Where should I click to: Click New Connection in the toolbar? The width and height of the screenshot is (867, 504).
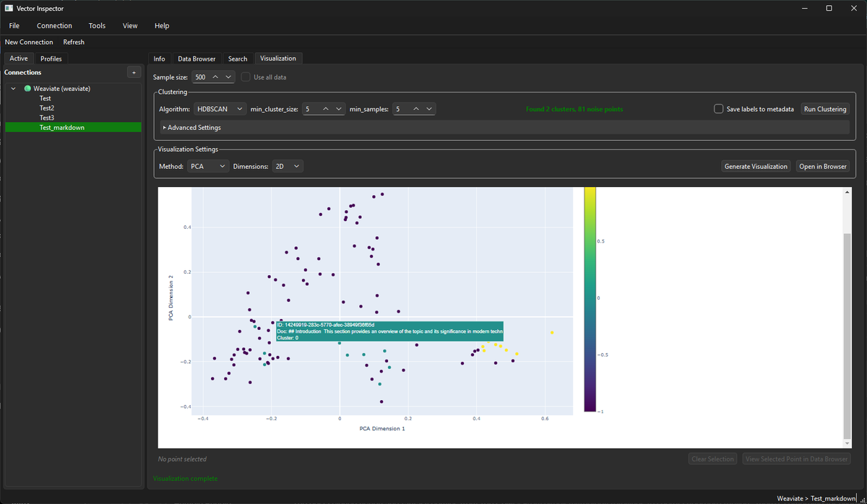29,42
